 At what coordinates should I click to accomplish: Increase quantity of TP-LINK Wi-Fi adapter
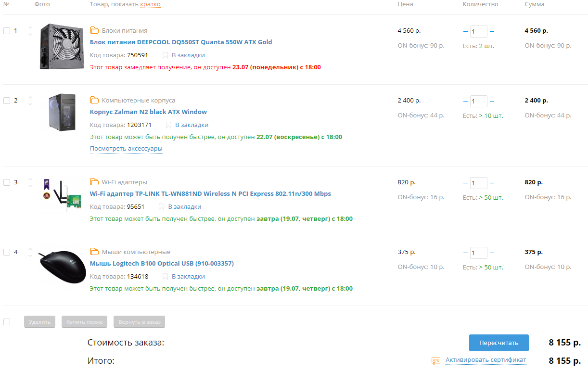pos(492,183)
